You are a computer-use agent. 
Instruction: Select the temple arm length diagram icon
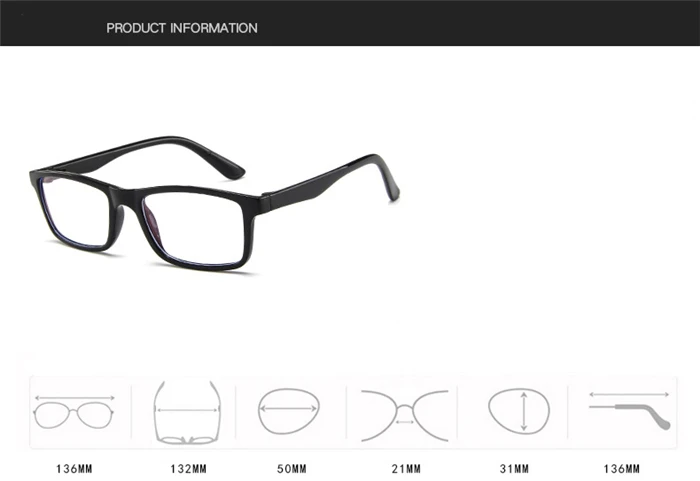[x=629, y=410]
